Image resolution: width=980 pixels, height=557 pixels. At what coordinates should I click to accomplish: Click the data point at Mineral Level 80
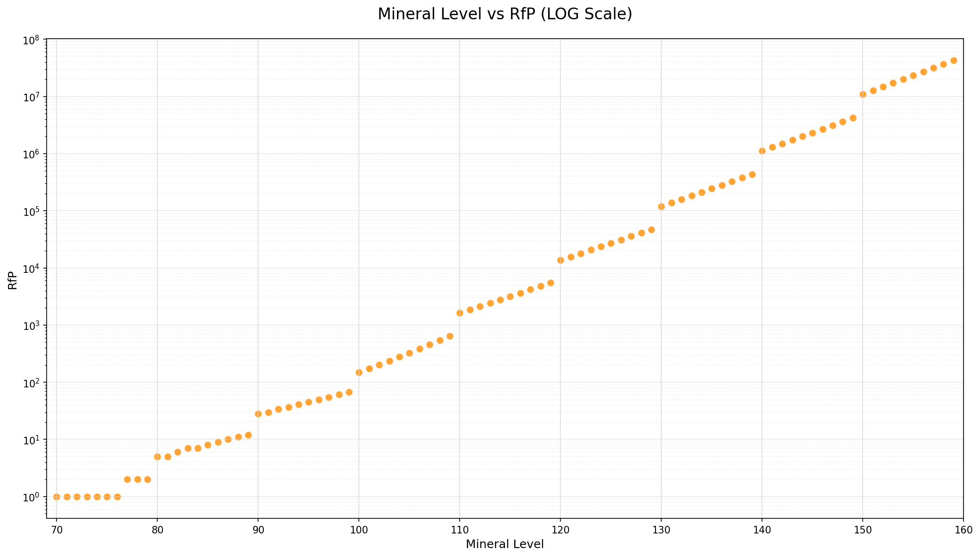click(x=157, y=457)
